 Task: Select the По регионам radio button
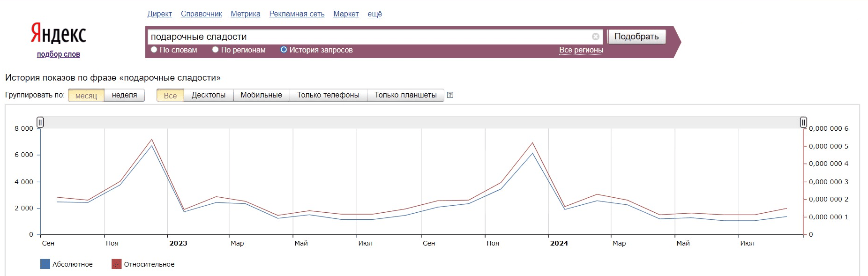[215, 50]
